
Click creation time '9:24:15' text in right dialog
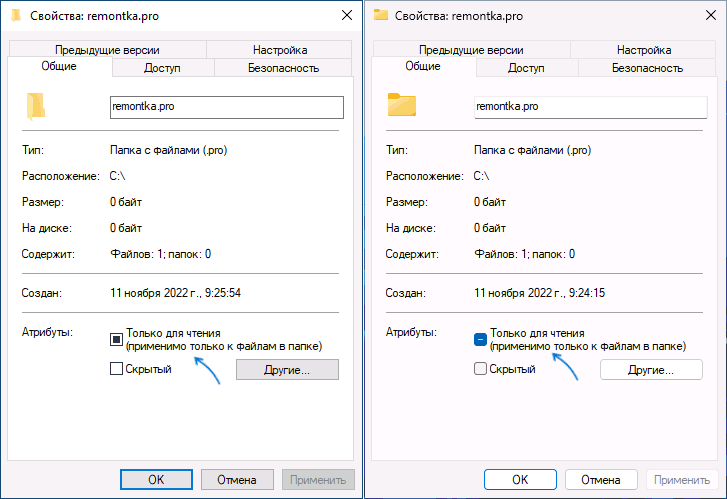click(587, 293)
